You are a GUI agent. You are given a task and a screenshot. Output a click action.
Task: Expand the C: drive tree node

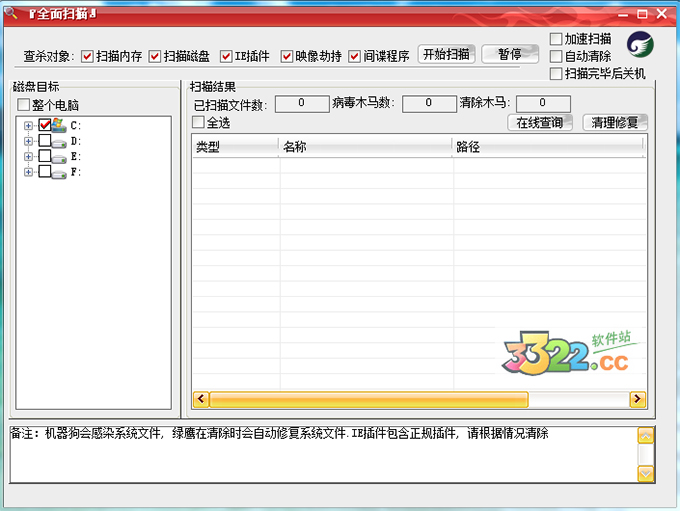[29, 126]
